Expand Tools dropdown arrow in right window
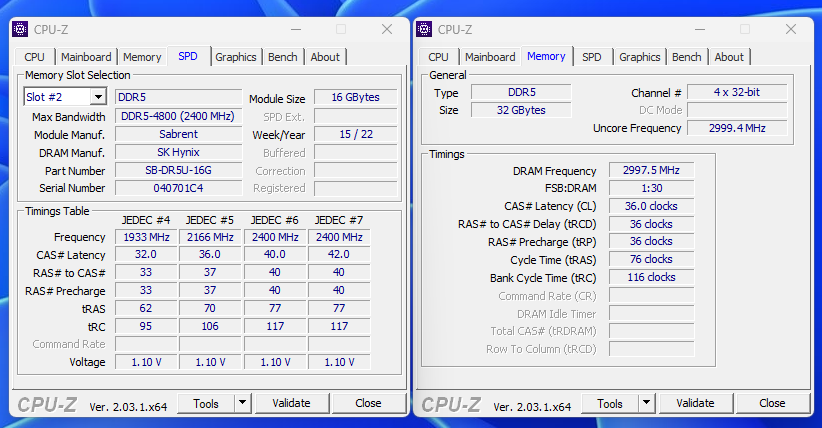 coord(646,403)
